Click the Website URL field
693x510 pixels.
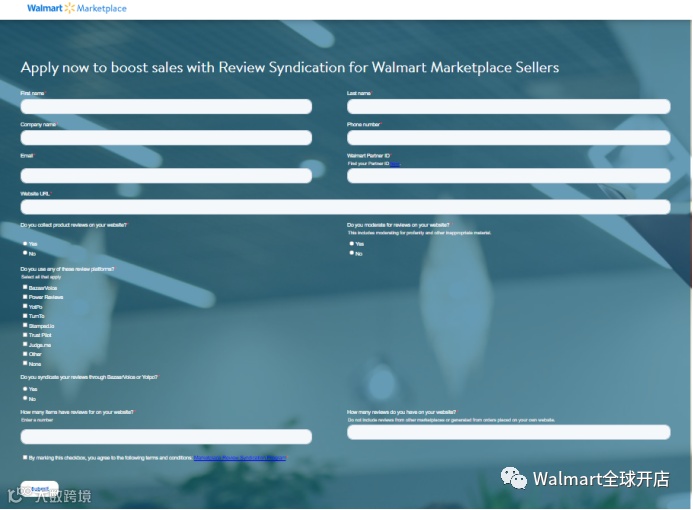point(345,207)
